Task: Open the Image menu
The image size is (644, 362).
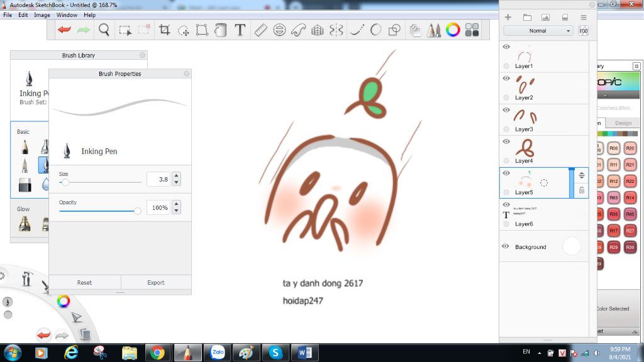Action: click(42, 15)
